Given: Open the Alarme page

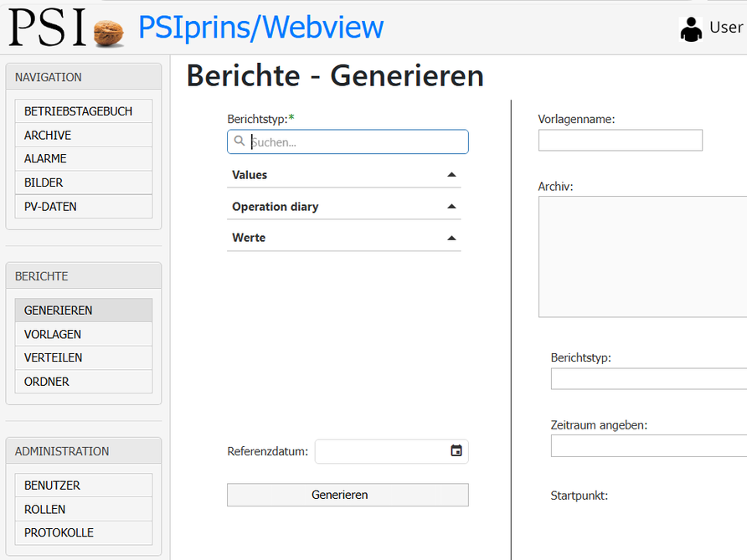Looking at the screenshot, I should 83,158.
